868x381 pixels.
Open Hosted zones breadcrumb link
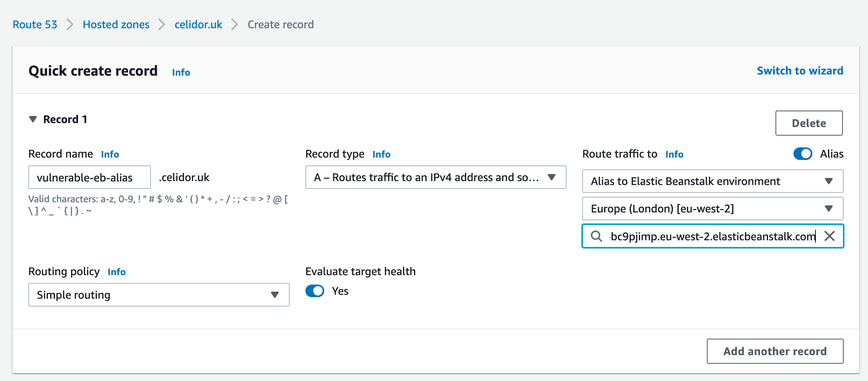[x=116, y=24]
